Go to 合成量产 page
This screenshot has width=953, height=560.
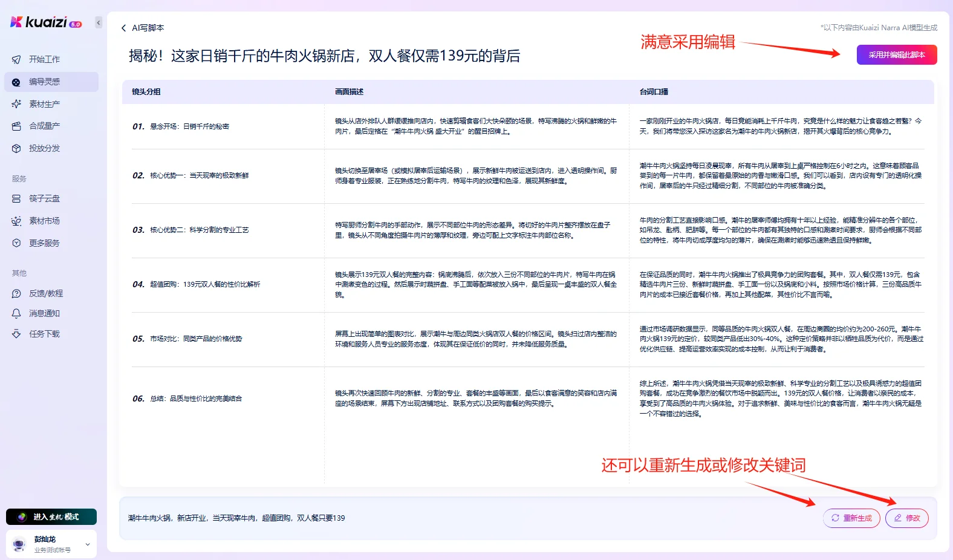(x=51, y=126)
